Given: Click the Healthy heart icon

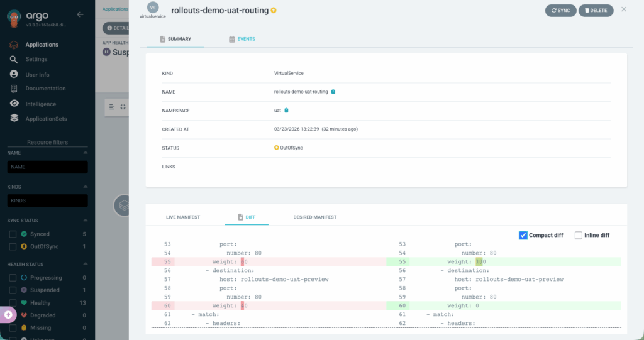Looking at the screenshot, I should [24, 303].
